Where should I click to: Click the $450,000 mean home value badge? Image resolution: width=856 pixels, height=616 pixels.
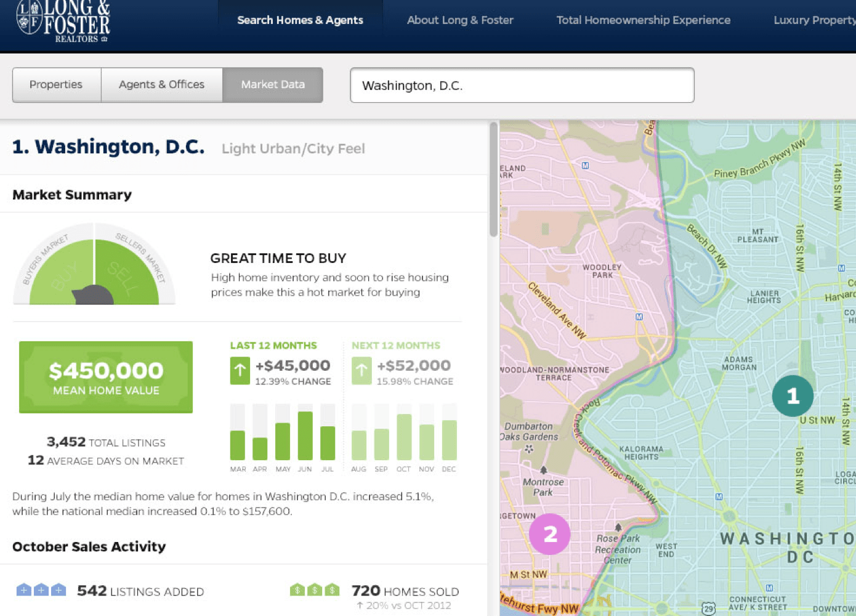pos(106,377)
